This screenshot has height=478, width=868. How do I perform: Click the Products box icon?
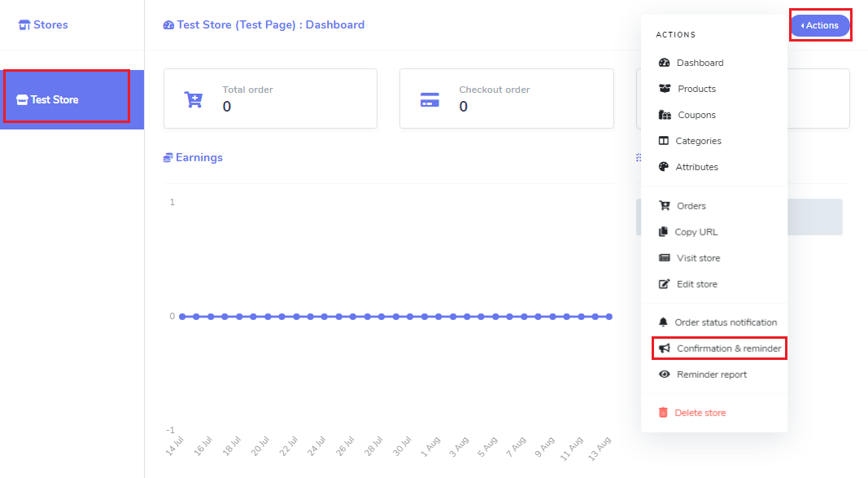point(665,89)
